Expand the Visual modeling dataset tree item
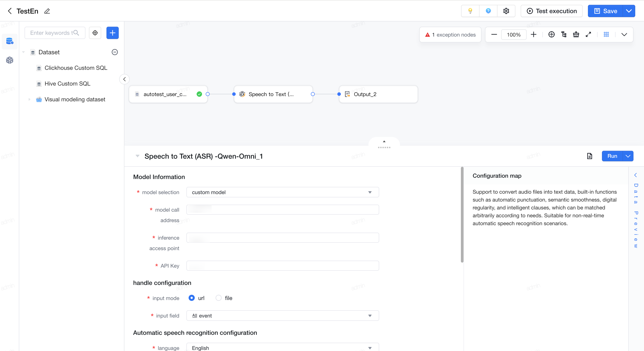Viewport: 644px width, 351px height. click(30, 99)
